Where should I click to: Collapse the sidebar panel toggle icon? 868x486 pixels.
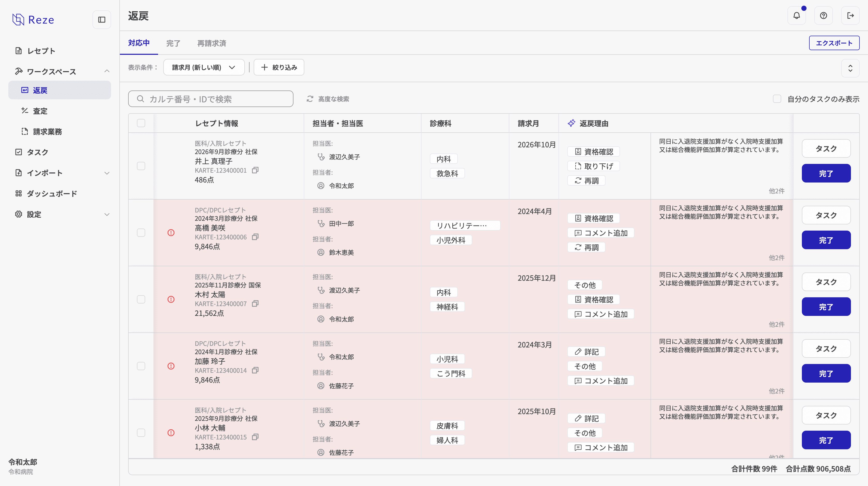pos(102,20)
